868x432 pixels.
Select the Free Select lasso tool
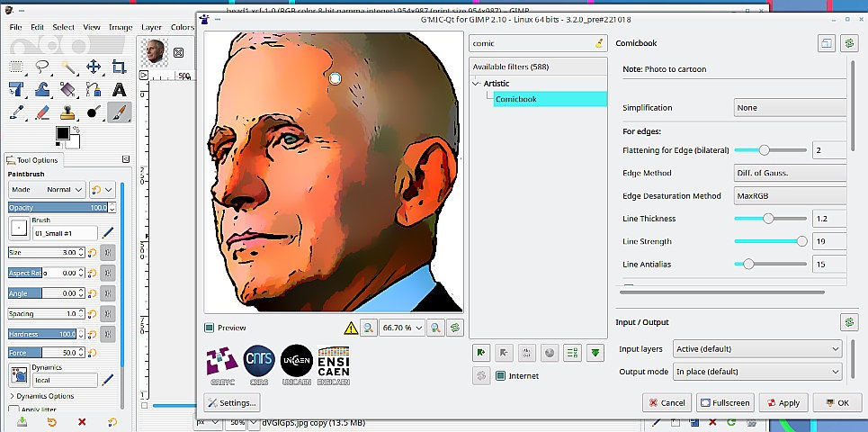(x=42, y=67)
